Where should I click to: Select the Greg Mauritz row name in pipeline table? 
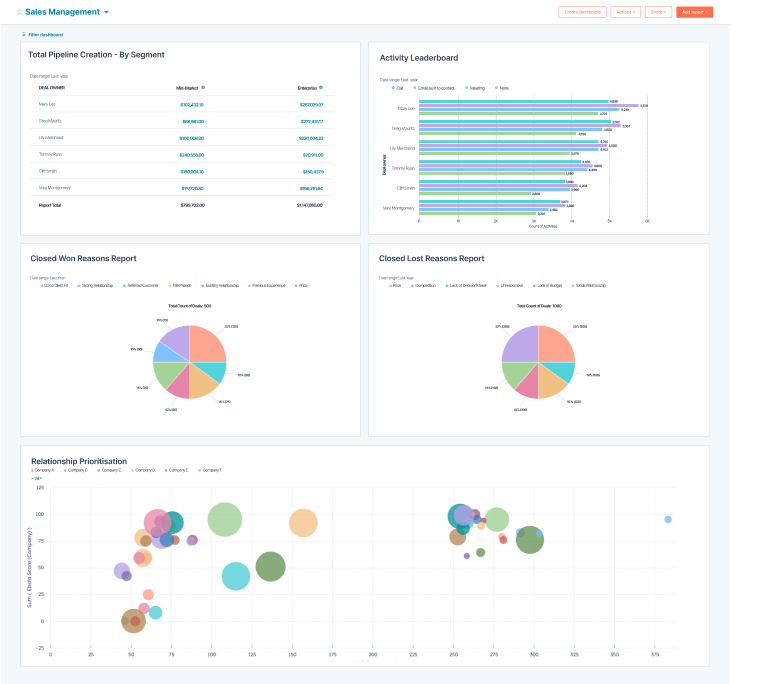pyautogui.click(x=50, y=121)
